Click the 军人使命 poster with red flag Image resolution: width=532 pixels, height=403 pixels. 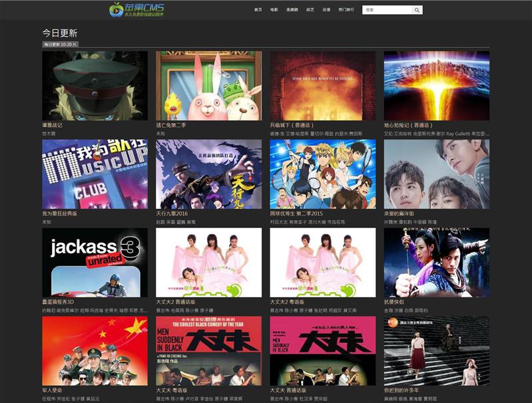tap(95, 350)
